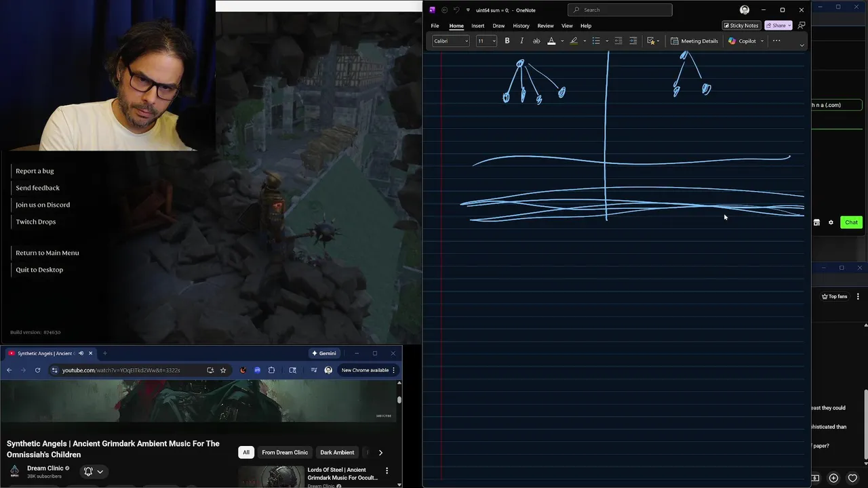Click the Copilot button
The width and height of the screenshot is (868, 488).
(743, 41)
